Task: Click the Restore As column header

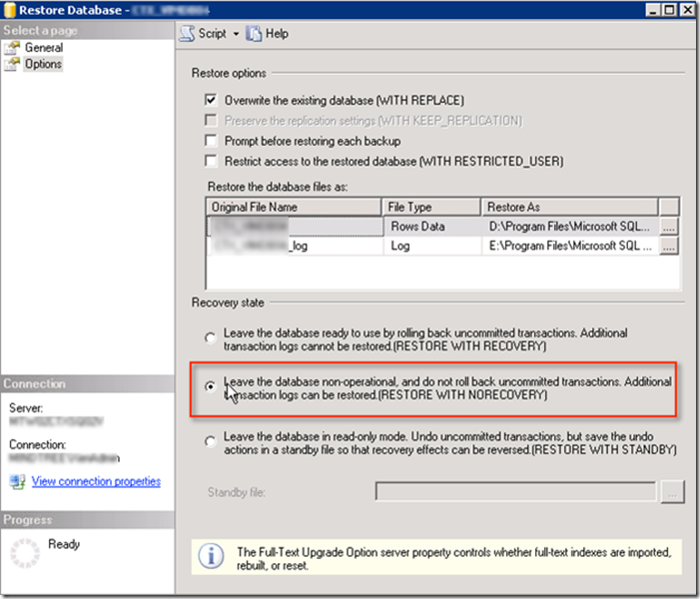Action: tap(570, 207)
